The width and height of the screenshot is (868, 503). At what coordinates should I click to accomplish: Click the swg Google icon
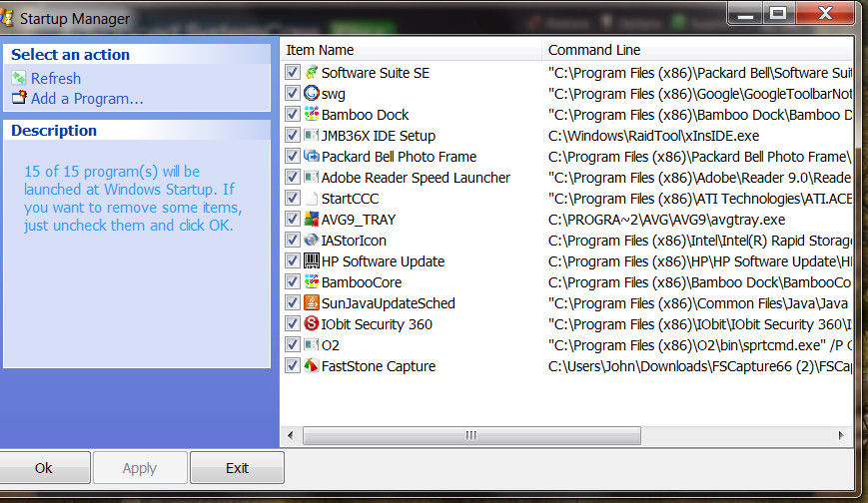[x=312, y=93]
